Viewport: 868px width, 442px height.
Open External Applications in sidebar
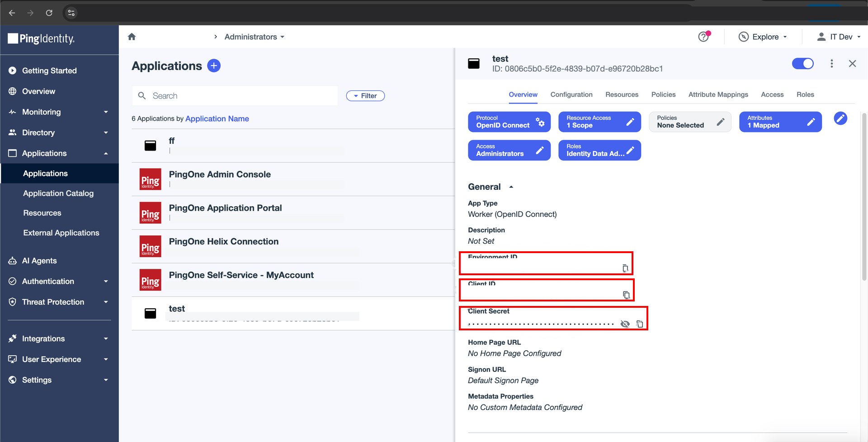coord(59,233)
